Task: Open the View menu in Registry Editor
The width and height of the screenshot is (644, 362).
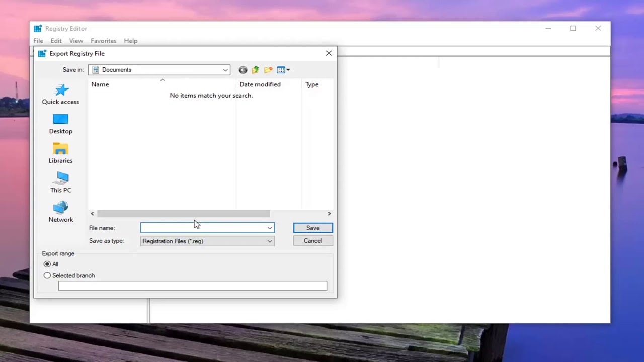Action: (76, 41)
